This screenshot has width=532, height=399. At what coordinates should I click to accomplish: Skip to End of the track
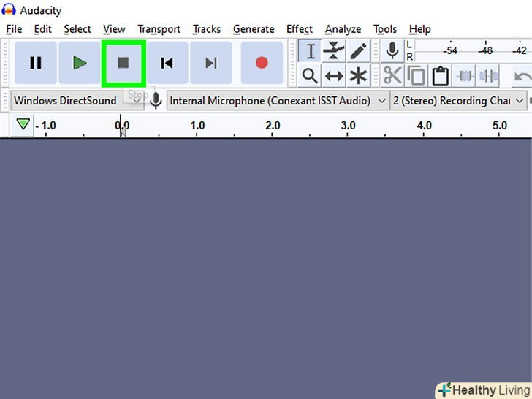[x=211, y=63]
